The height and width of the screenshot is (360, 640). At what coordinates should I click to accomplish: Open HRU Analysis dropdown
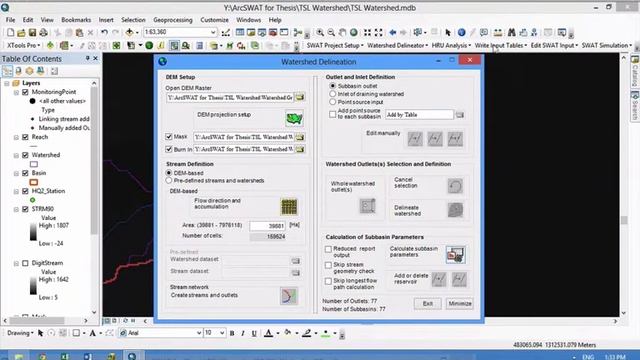(451, 45)
